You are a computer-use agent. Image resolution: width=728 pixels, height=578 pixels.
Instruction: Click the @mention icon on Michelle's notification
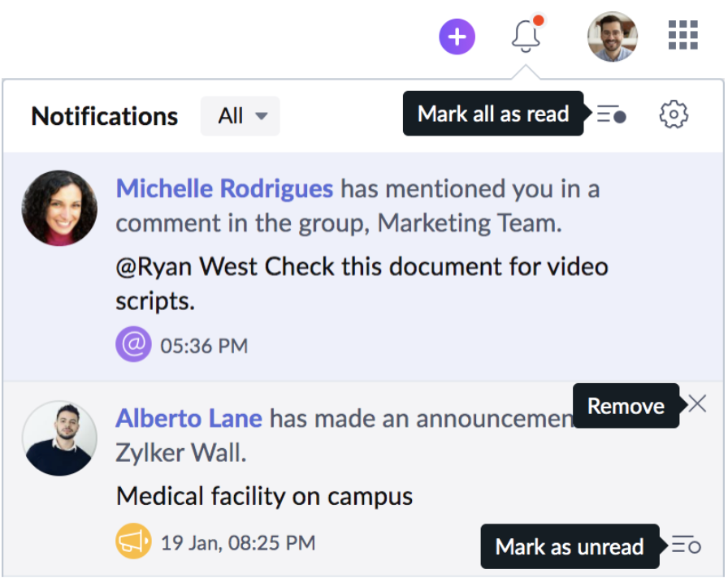pyautogui.click(x=133, y=344)
